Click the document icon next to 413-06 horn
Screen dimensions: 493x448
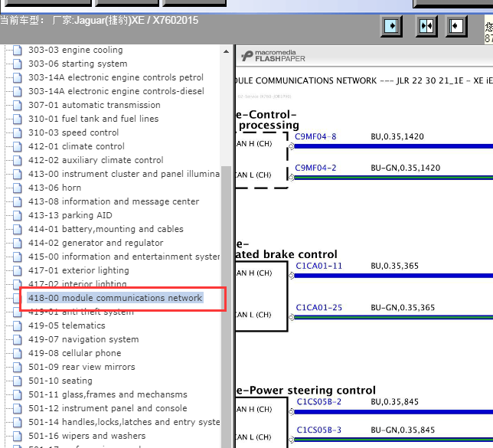(x=18, y=188)
